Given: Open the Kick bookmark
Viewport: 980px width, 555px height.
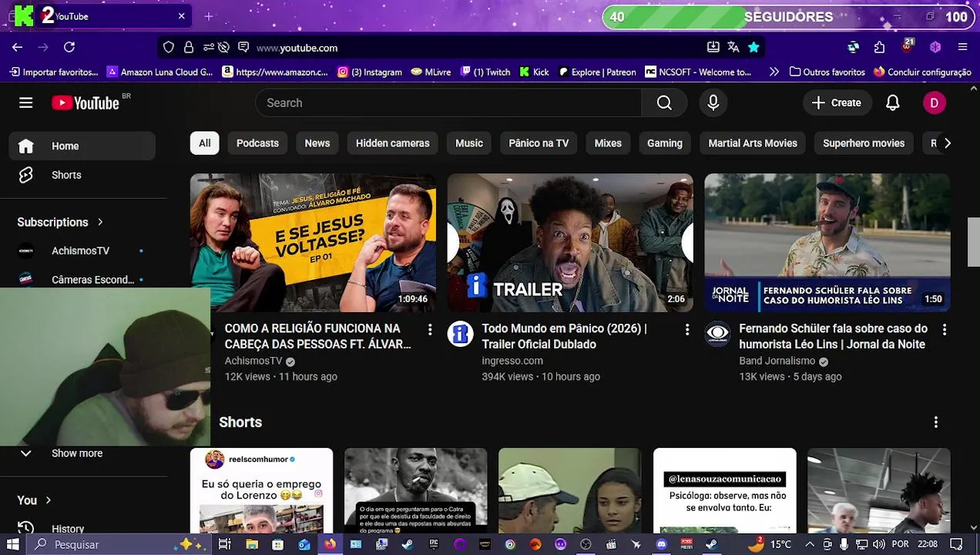Looking at the screenshot, I should tap(534, 72).
